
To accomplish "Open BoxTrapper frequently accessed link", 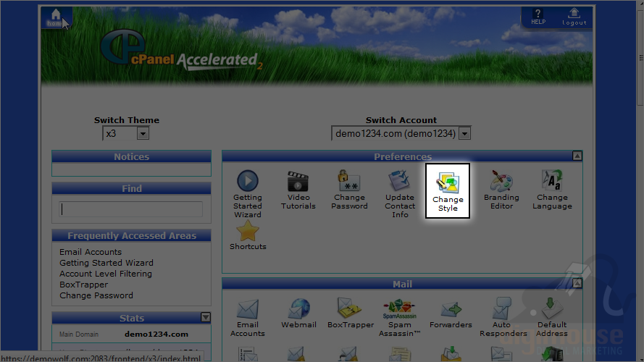I will click(84, 285).
